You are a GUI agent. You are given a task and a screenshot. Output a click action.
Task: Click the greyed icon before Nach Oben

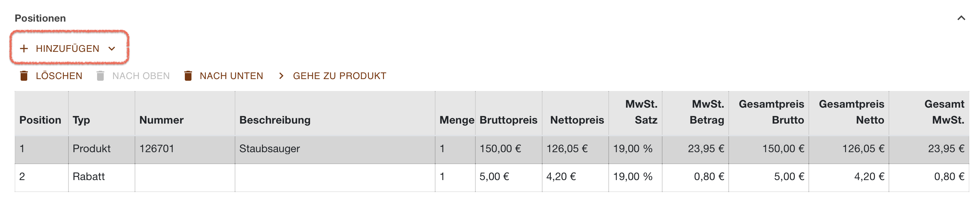(x=100, y=76)
